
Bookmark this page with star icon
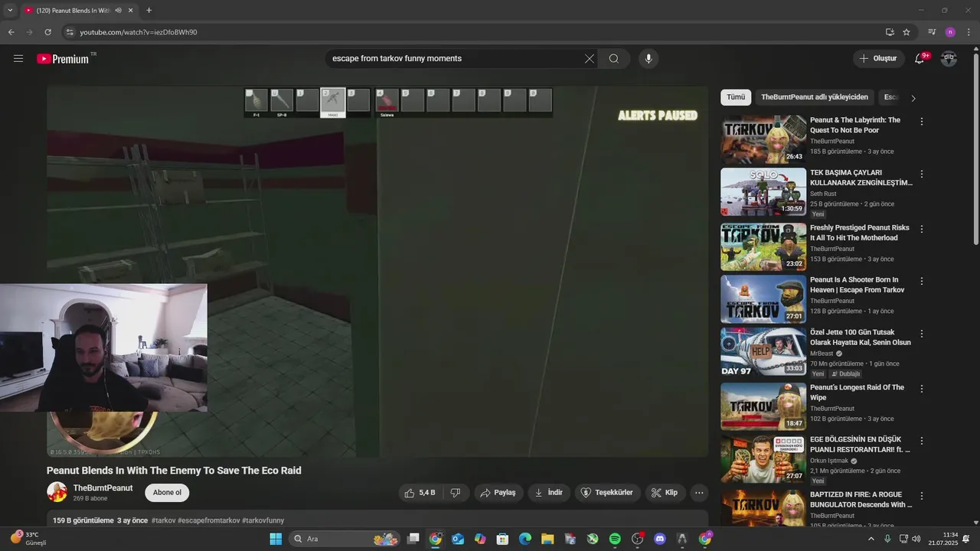click(906, 32)
